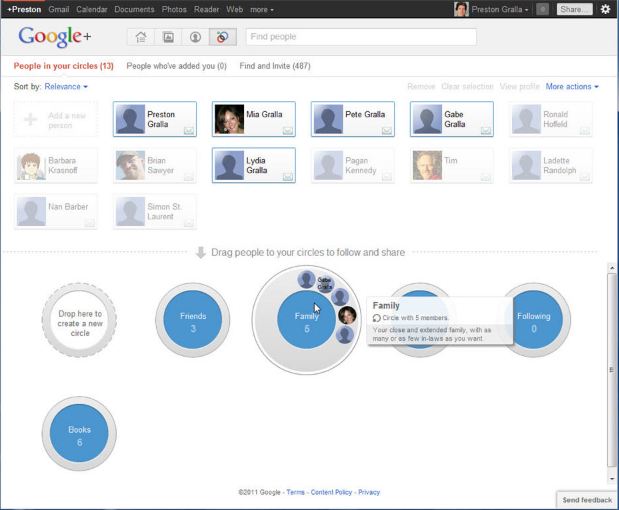The height and width of the screenshot is (510, 619).
Task: Click the Share button
Action: [x=574, y=9]
